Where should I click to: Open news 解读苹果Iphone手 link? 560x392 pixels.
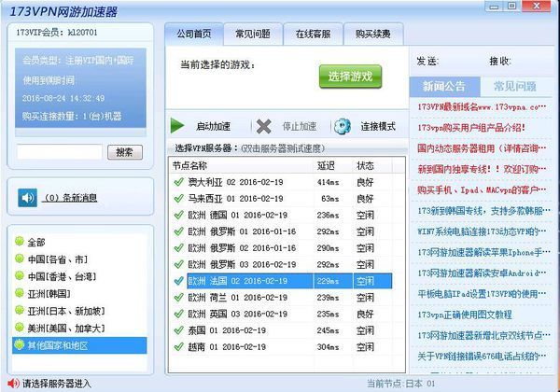(x=483, y=252)
